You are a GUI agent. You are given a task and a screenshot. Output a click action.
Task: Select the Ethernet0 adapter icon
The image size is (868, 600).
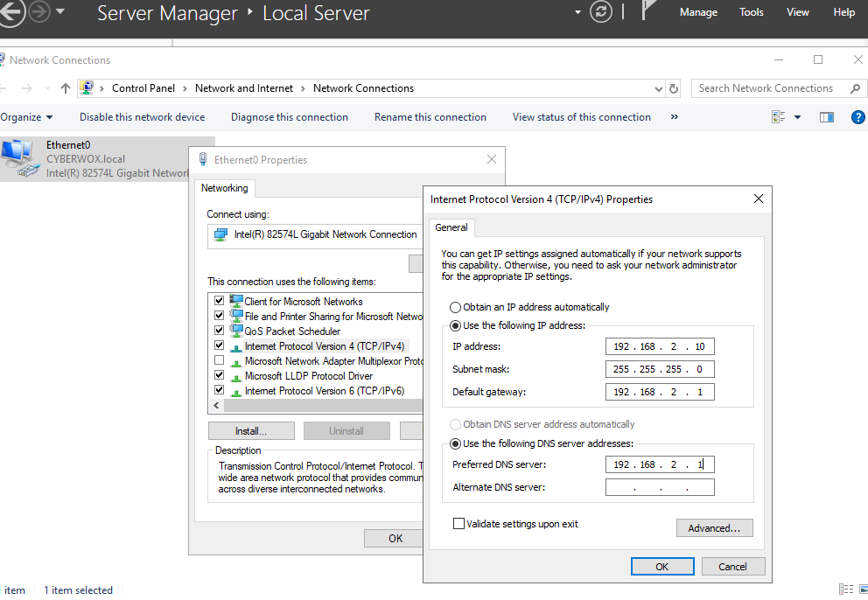[19, 158]
